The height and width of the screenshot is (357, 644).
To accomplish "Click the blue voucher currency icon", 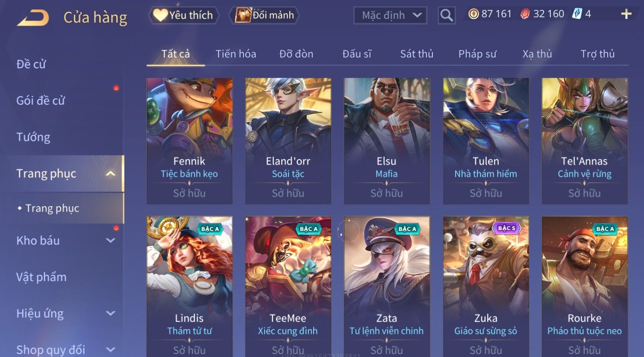I will [x=577, y=14].
